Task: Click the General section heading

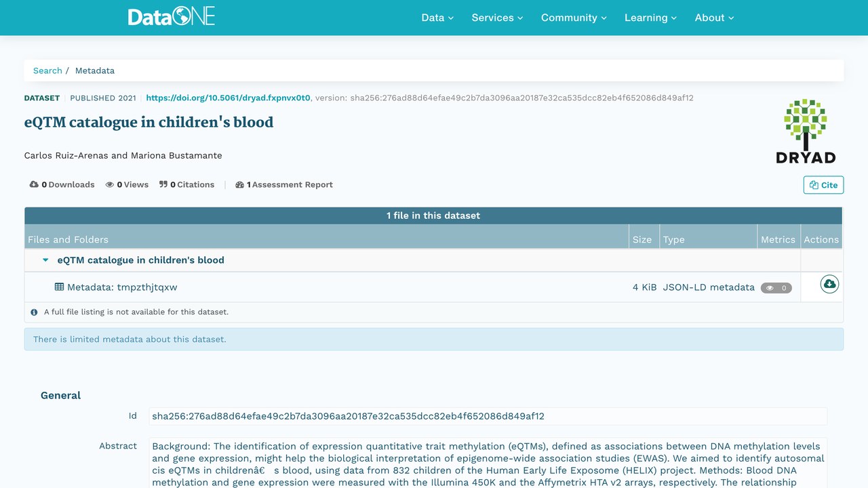Action: (60, 395)
